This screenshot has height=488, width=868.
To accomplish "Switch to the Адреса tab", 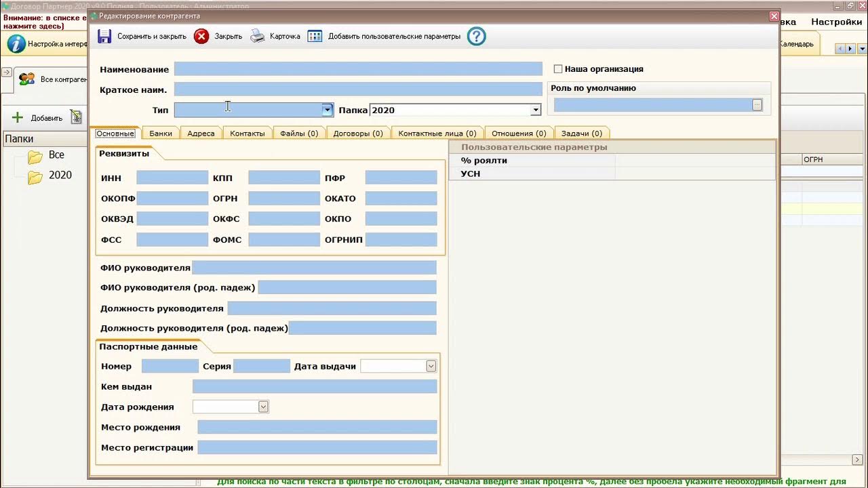I will coord(201,134).
